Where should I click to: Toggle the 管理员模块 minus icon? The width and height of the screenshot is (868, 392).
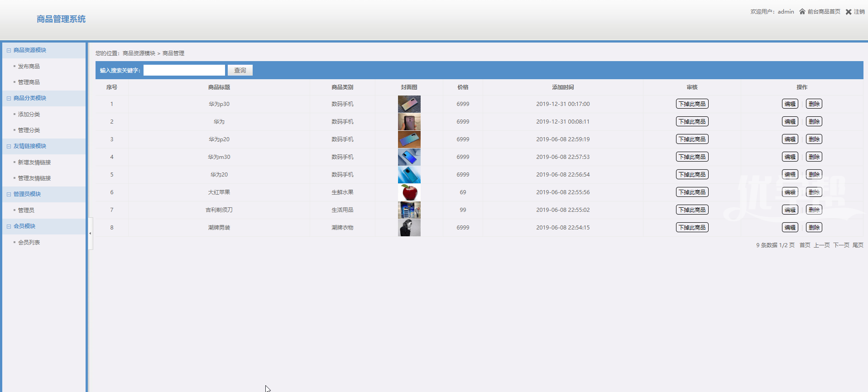9,194
